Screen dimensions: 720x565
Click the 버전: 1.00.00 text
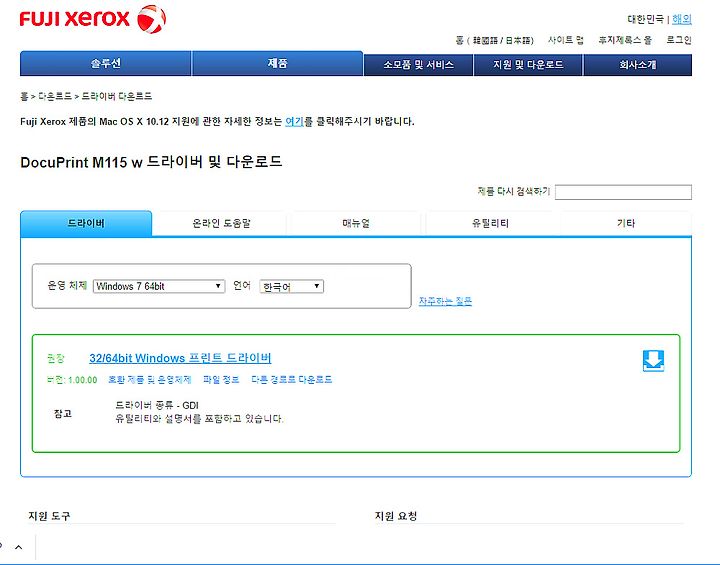72,380
